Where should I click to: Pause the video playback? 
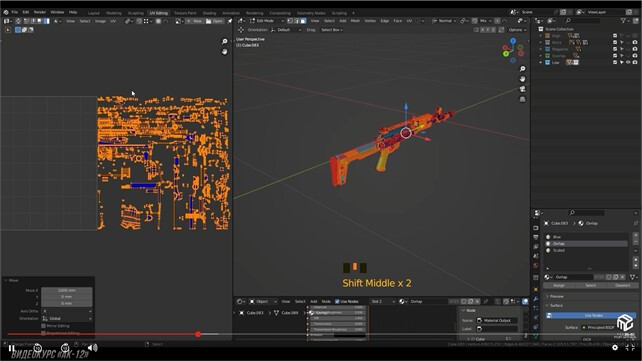pyautogui.click(x=11, y=349)
